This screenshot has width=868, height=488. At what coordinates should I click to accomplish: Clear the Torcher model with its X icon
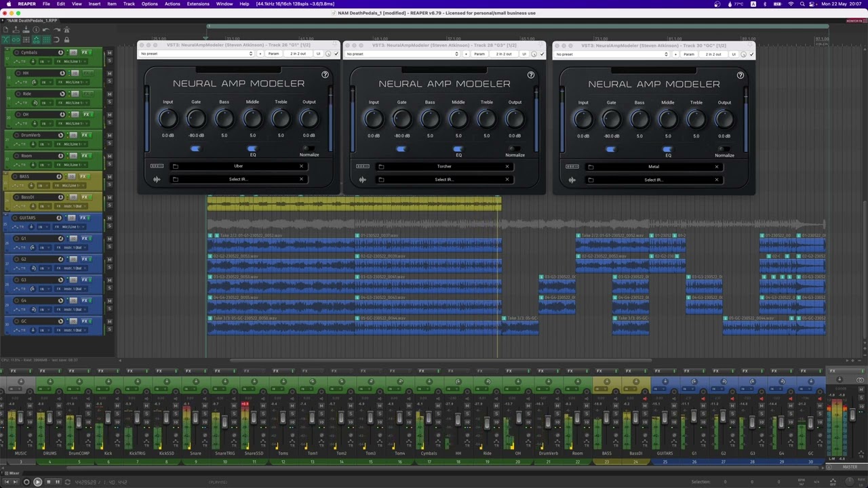click(x=507, y=166)
